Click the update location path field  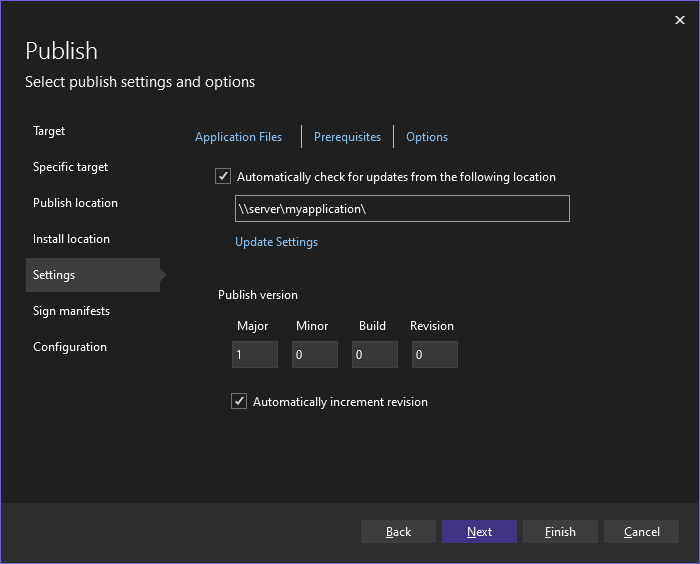401,208
